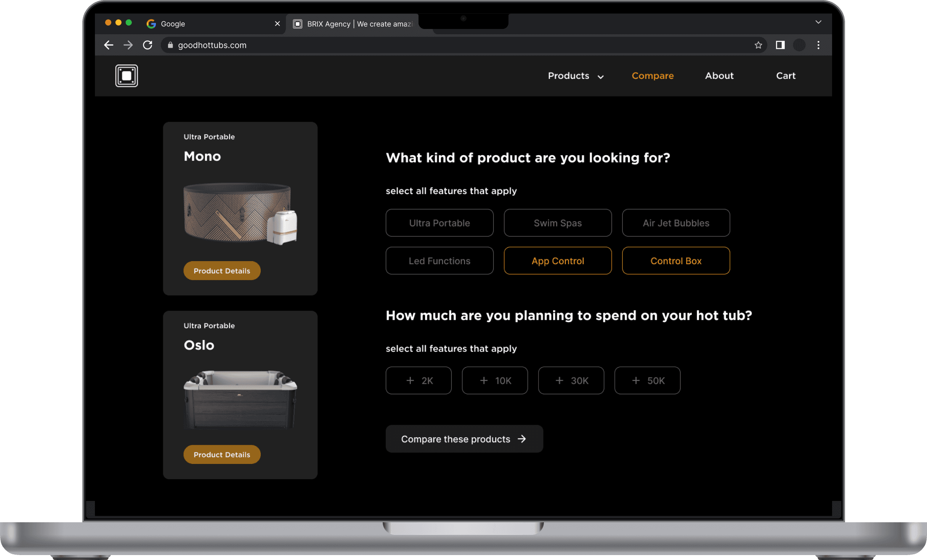Open the About navigation item
This screenshot has height=560, width=927.
(719, 76)
